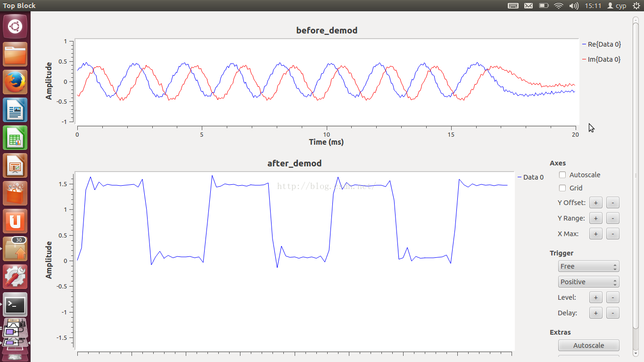This screenshot has width=644, height=362.
Task: Open Ubuntu Software Center bag icon
Action: [15, 193]
